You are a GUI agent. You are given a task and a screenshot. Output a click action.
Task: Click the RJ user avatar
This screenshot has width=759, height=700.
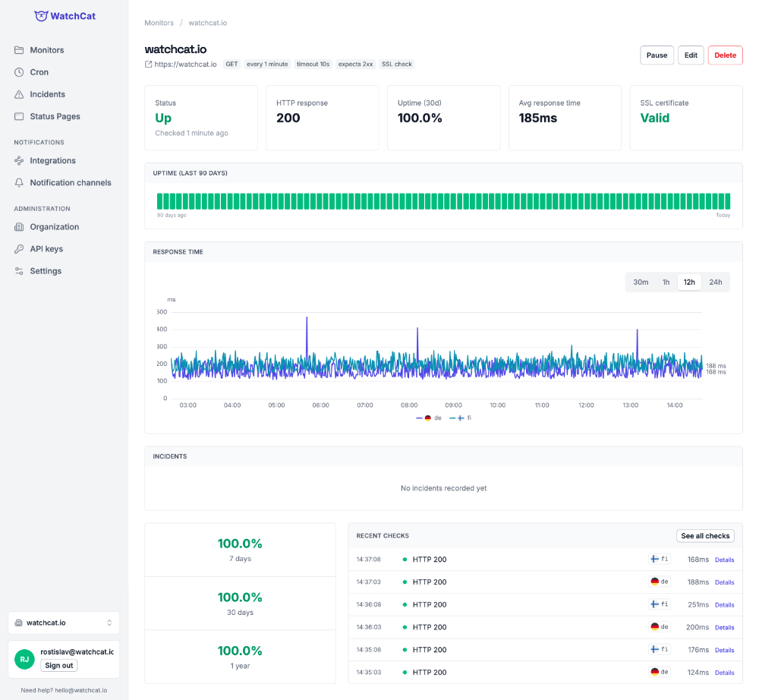[24, 659]
